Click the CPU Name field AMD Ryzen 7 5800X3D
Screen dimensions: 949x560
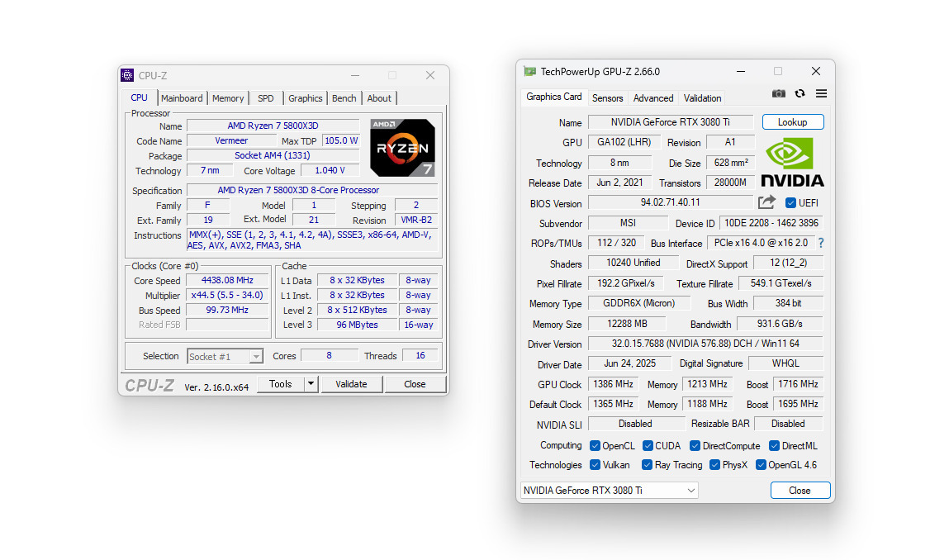tap(273, 126)
